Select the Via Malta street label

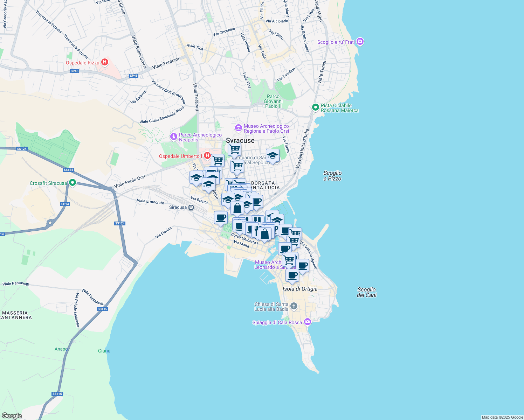pyautogui.click(x=241, y=244)
